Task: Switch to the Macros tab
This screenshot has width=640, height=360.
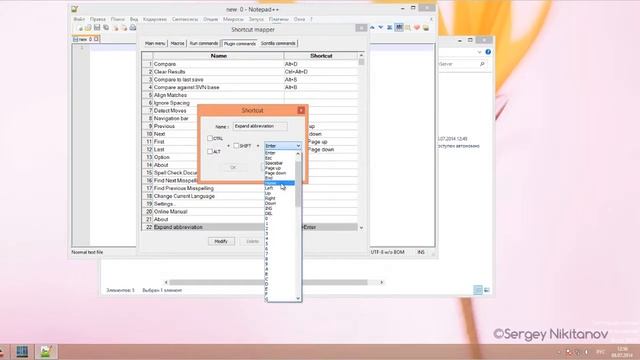Action: (177, 43)
